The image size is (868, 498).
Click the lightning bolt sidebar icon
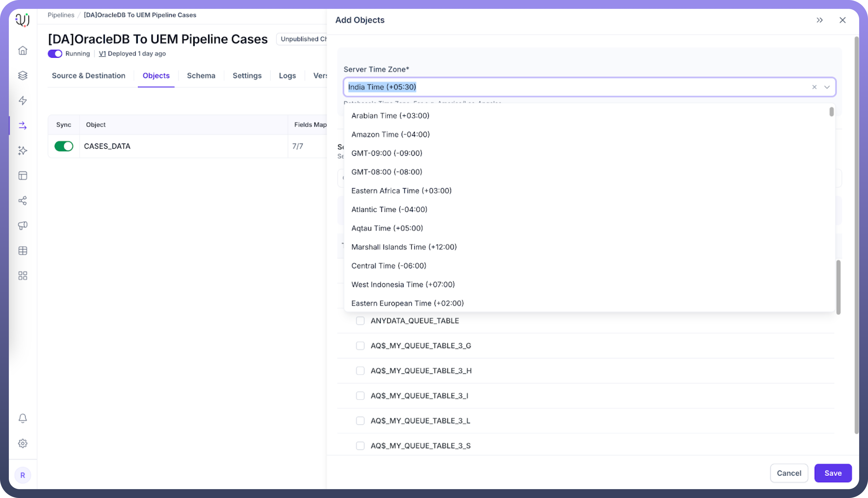[23, 101]
